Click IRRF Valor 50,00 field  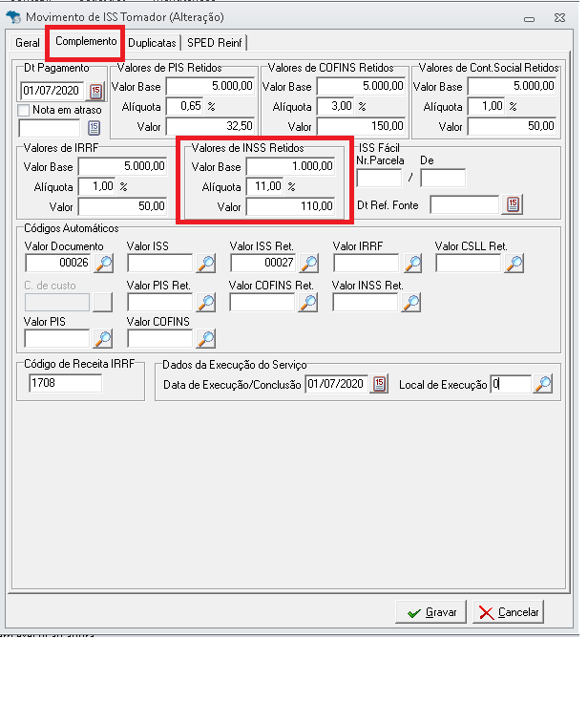122,206
